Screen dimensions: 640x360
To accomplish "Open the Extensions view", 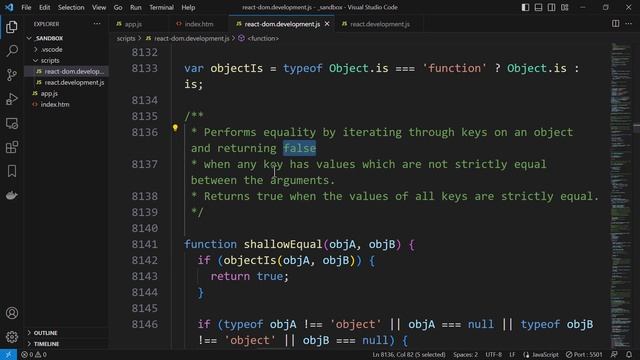I will coord(12,147).
